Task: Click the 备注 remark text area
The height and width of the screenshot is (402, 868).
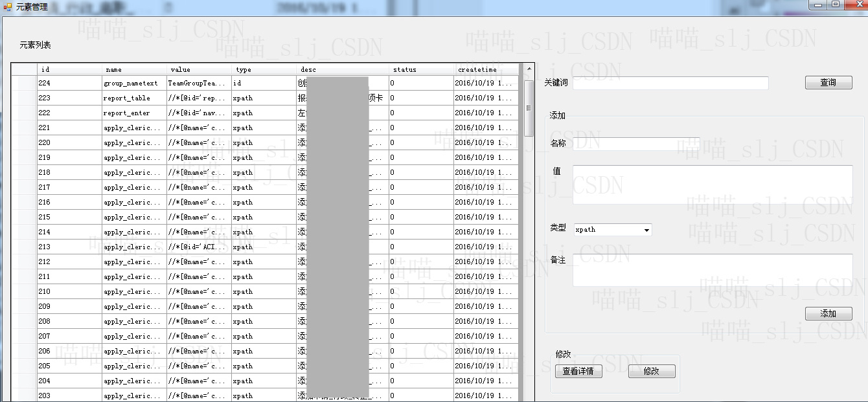Action: (x=712, y=270)
